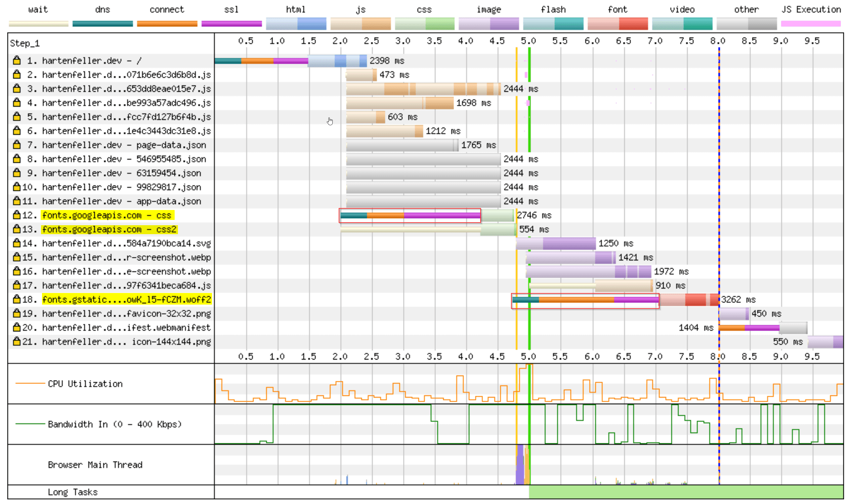
Task: Click the lock icon beside icon-144x144.png row 21
Action: (17, 341)
